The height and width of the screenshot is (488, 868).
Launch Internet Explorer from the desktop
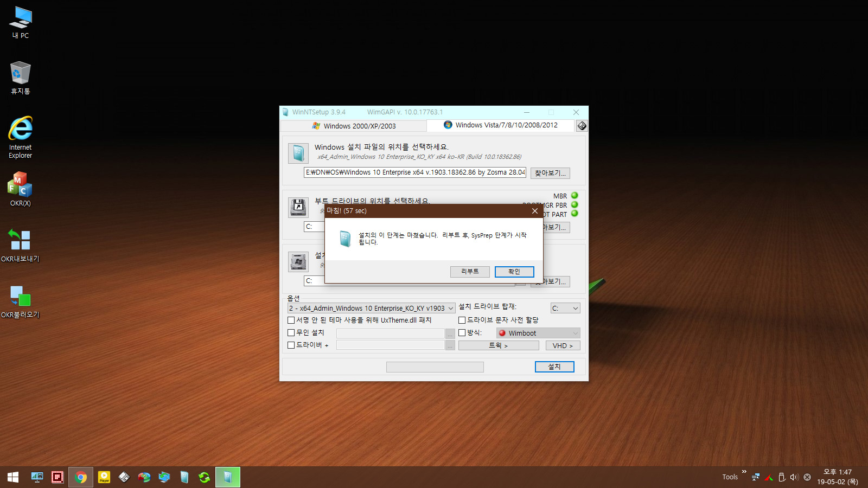coord(21,137)
